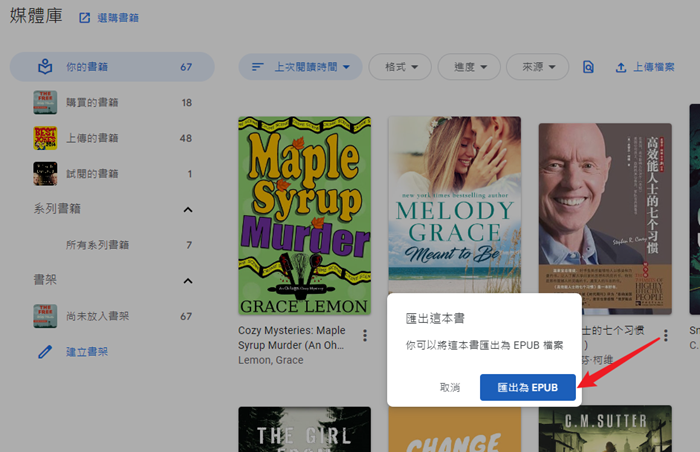Open 購買的書籍 category
Screen dimensions: 700x452
click(112, 103)
